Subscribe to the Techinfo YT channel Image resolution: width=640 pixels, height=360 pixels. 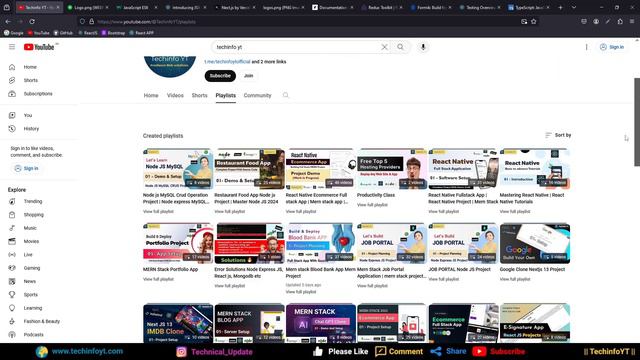[x=220, y=76]
